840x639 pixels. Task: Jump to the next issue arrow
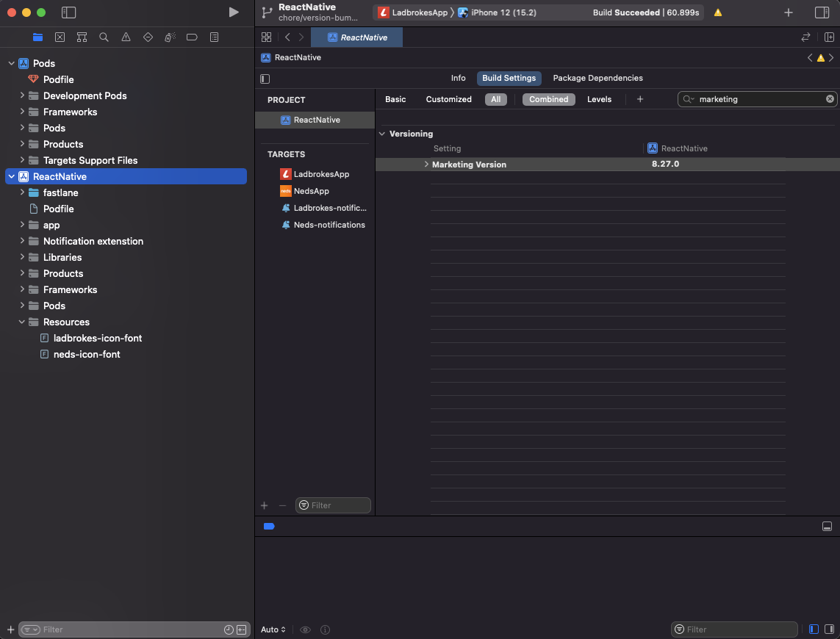[x=831, y=58]
